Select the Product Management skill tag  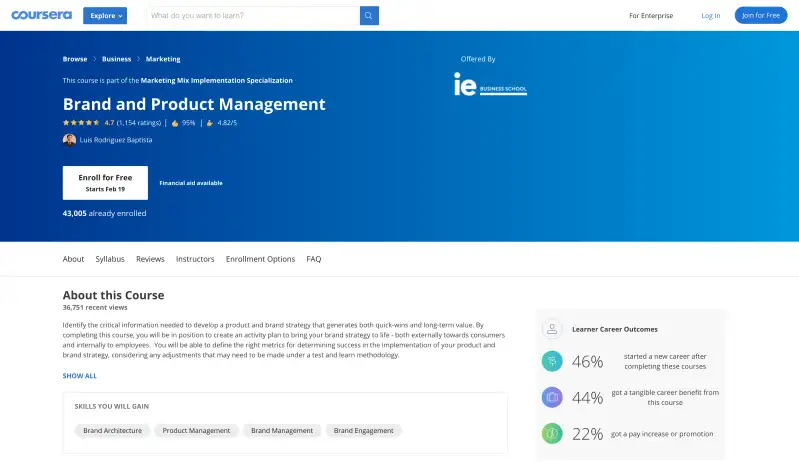pos(196,430)
